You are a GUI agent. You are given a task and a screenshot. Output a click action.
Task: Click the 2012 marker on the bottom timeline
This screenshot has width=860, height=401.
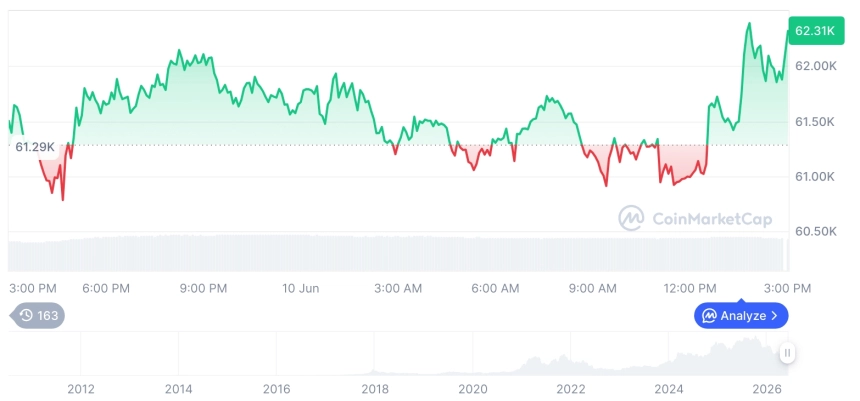[x=81, y=389]
